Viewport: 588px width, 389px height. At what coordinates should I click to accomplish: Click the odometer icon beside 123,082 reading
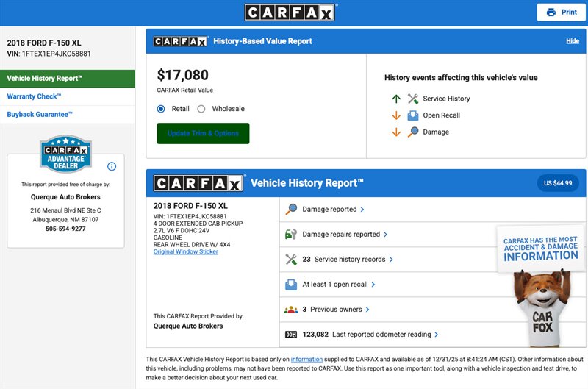[291, 335]
